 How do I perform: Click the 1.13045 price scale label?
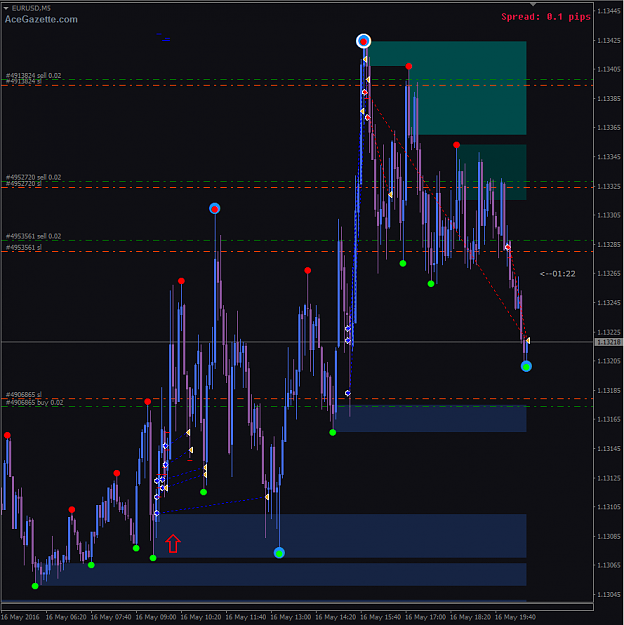click(609, 594)
